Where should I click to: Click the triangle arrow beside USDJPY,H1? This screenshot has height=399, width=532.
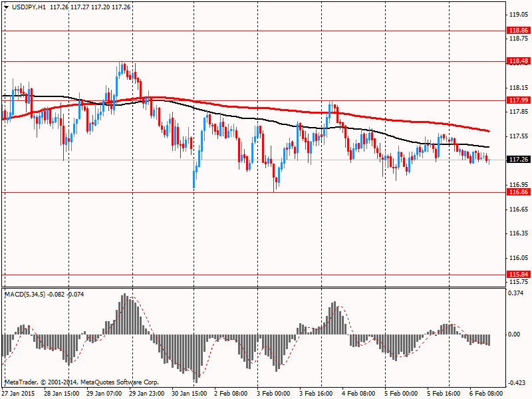pos(6,7)
